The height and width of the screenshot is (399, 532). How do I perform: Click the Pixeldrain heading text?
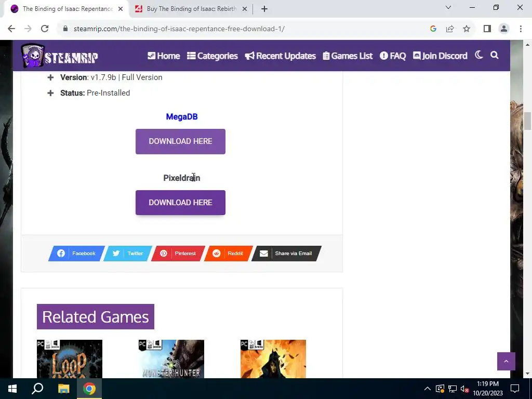[181, 178]
